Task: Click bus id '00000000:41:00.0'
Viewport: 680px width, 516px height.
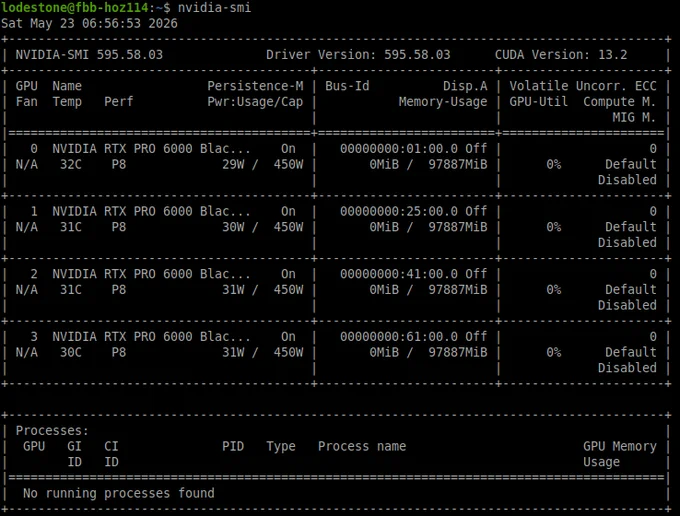Action: [399, 274]
